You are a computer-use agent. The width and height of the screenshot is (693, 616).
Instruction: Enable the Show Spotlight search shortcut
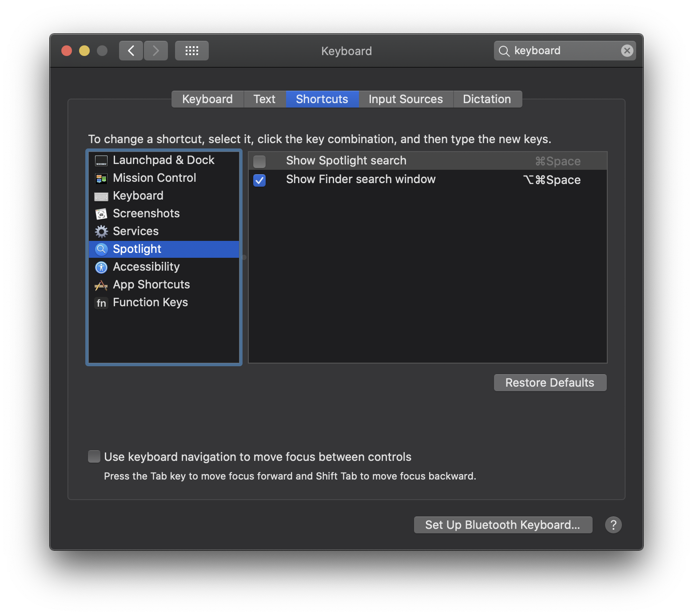(x=259, y=161)
